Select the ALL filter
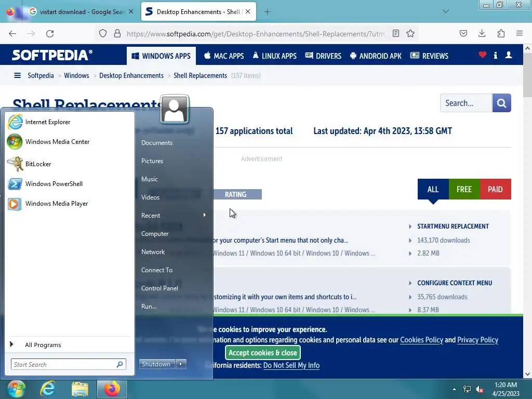Image resolution: width=532 pixels, height=399 pixels. [433, 189]
